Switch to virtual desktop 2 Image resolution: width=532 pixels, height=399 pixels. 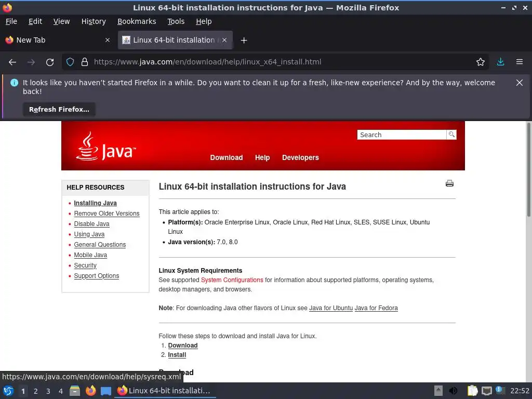click(x=36, y=391)
